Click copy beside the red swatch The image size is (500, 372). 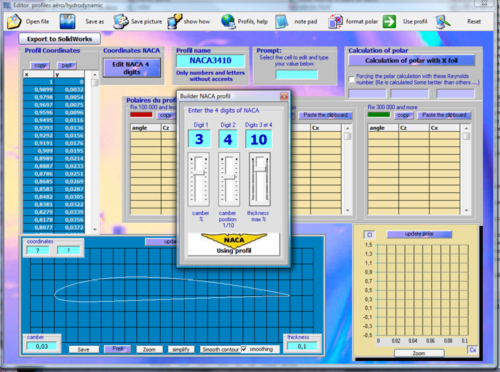tap(165, 115)
